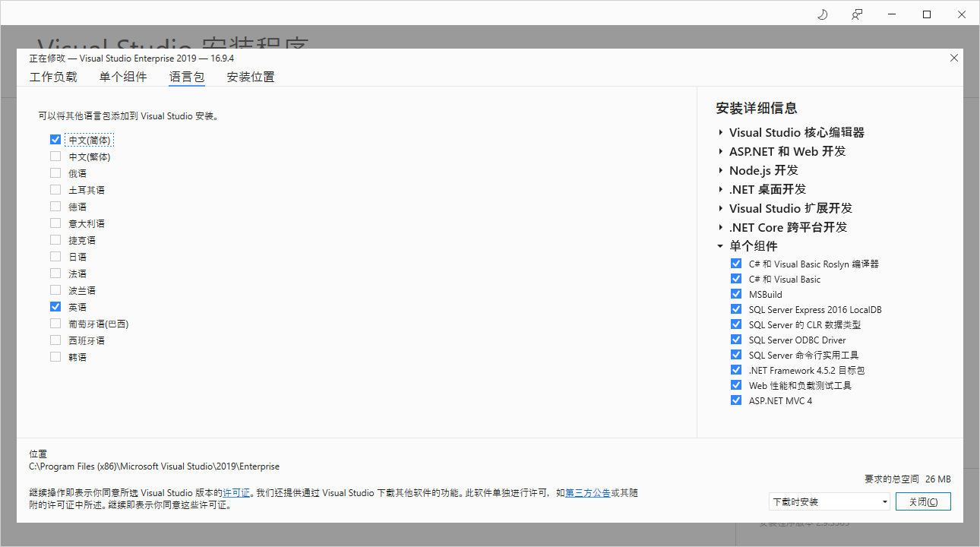Enable the 俄语 language pack
Image resolution: width=980 pixels, height=547 pixels.
[55, 173]
